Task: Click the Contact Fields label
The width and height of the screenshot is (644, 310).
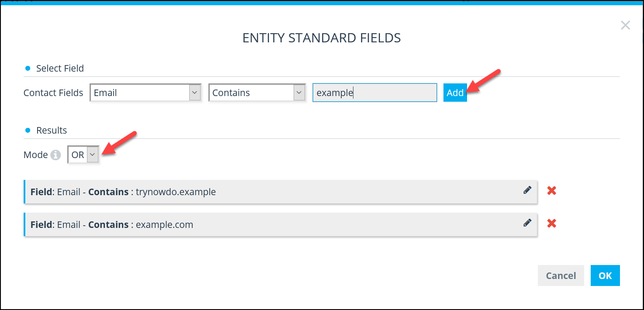Action: tap(53, 93)
